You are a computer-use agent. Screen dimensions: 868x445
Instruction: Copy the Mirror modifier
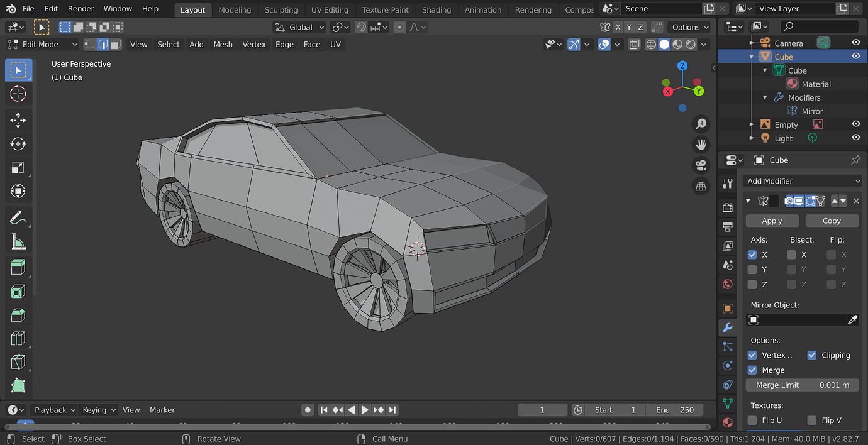[x=832, y=221]
